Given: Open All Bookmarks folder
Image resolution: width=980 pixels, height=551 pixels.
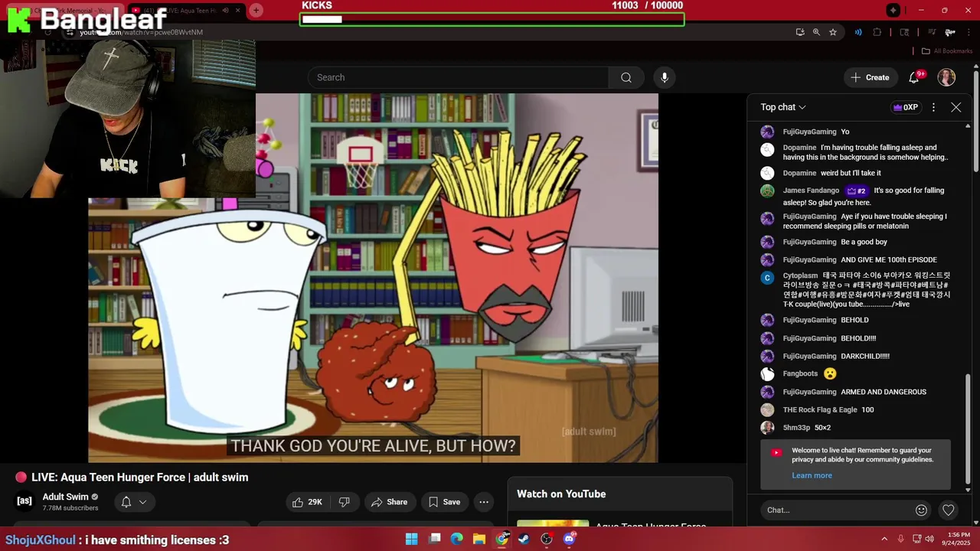Looking at the screenshot, I should point(946,51).
